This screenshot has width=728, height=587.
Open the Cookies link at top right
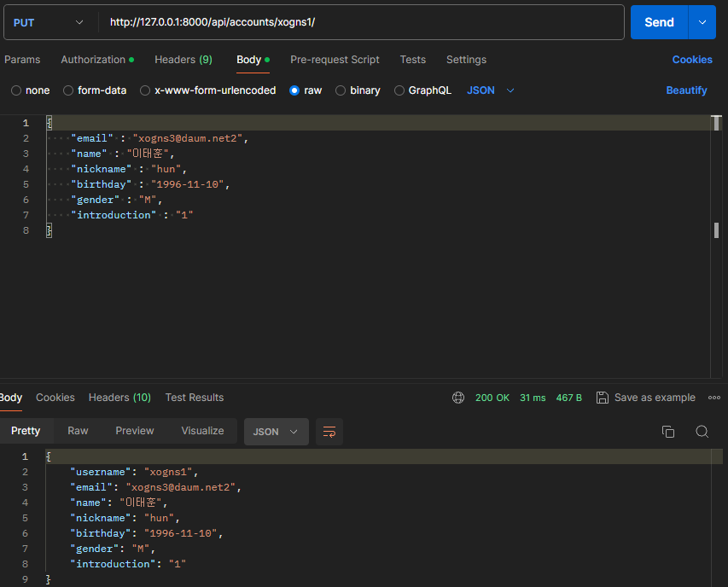[692, 60]
